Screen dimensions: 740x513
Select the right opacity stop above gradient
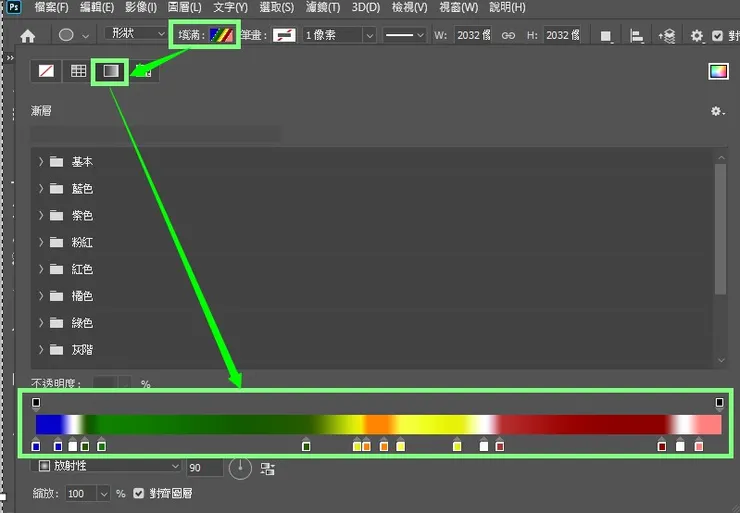tap(719, 404)
